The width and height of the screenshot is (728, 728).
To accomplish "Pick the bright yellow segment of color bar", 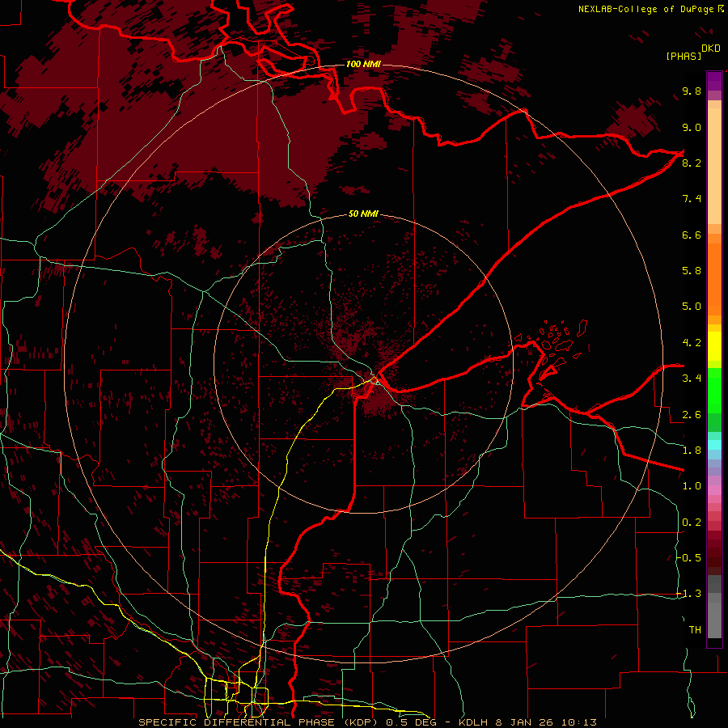I will (x=714, y=346).
